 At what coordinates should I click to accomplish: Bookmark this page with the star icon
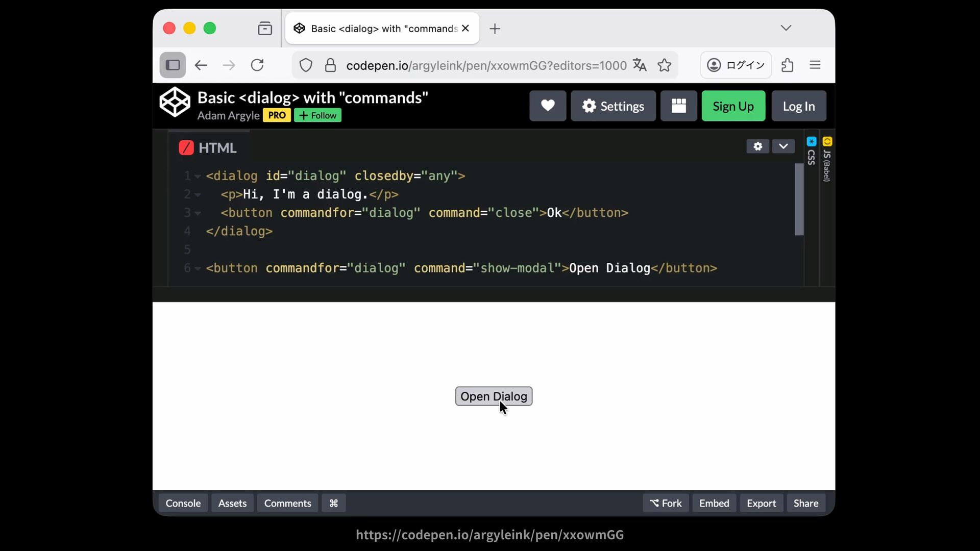click(664, 65)
